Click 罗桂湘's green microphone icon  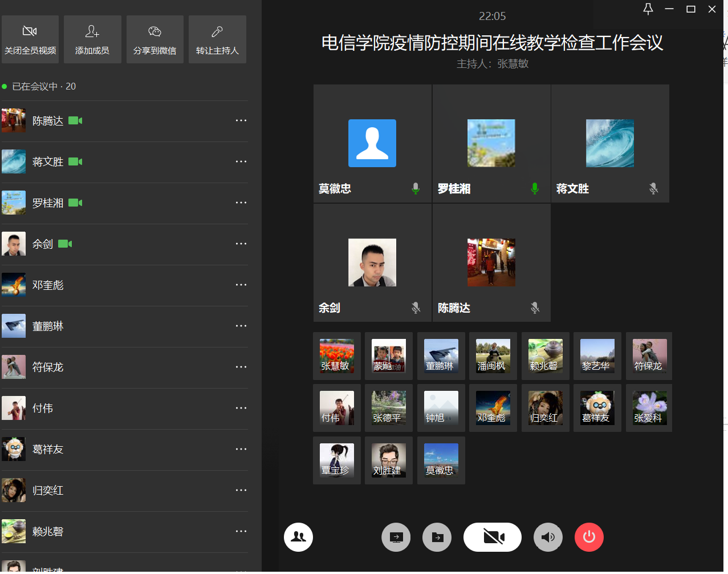[x=535, y=188]
